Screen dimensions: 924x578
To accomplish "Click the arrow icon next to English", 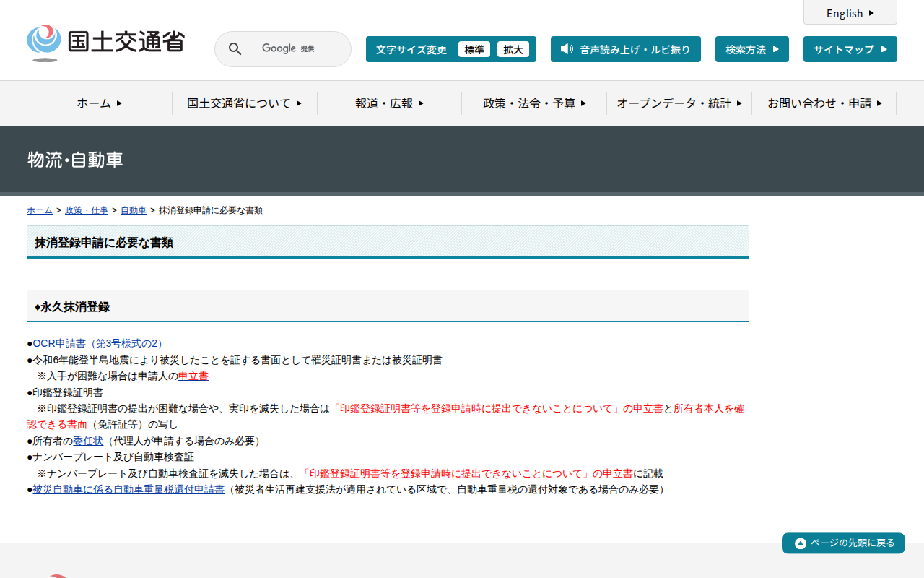I will 871,13.
